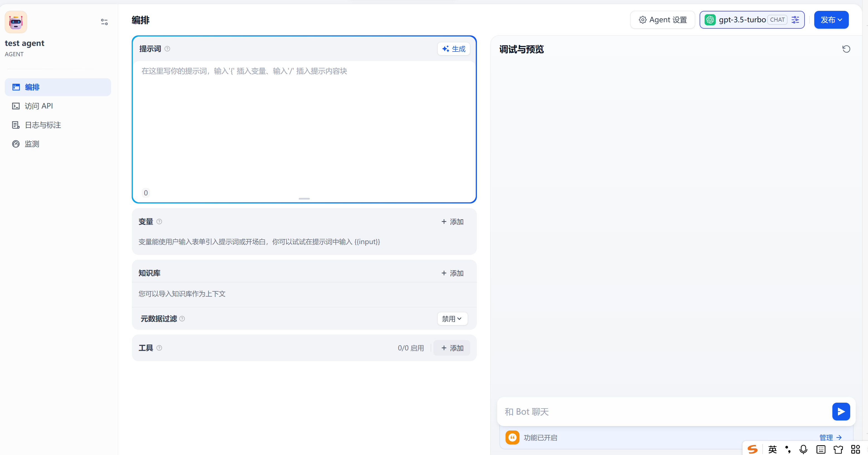This screenshot has width=868, height=455.
Task: Go to 日志与标注 in the sidebar
Action: (43, 125)
